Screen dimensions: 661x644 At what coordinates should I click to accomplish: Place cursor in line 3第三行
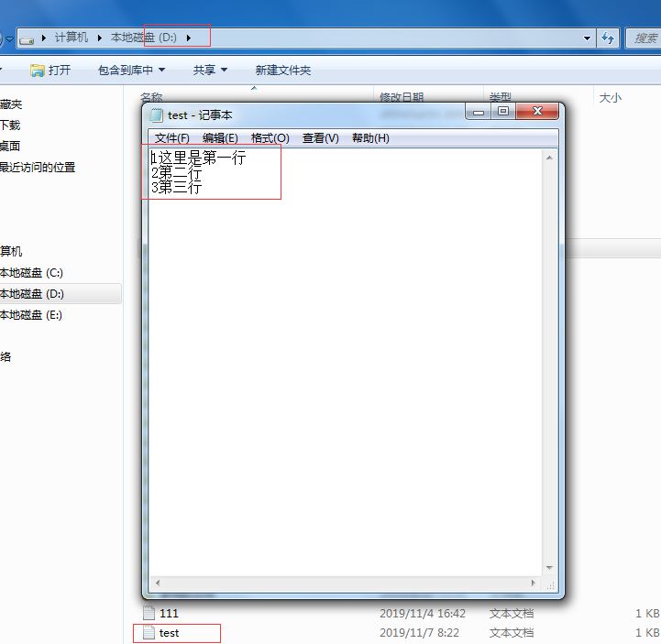(x=177, y=187)
